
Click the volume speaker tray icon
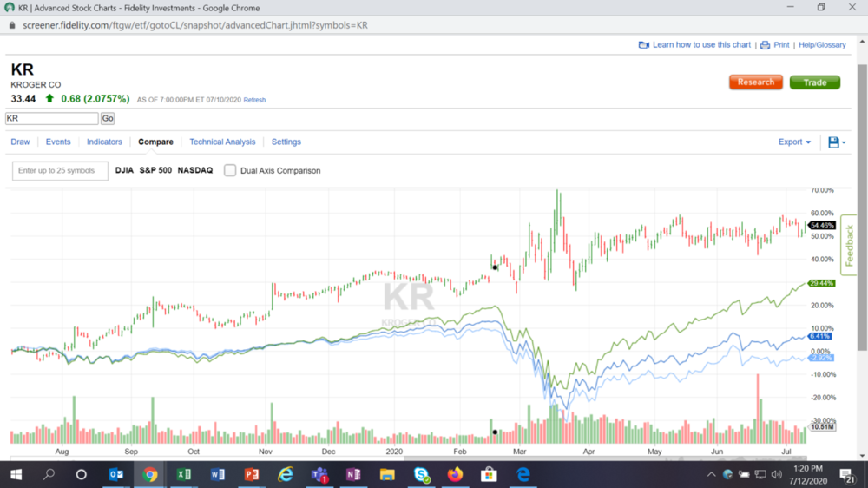(x=777, y=475)
